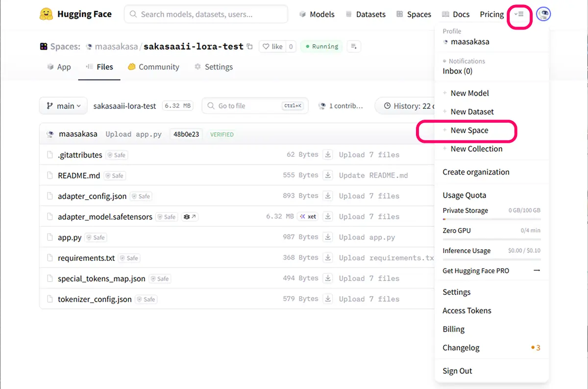Open the logs icon beside Running status
This screenshot has height=389, width=588.
tap(354, 47)
